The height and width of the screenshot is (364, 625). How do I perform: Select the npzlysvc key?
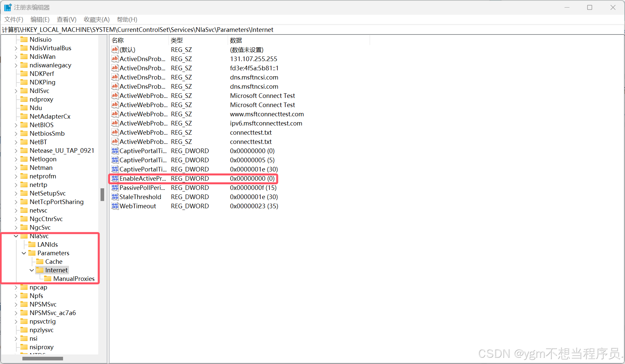coord(41,330)
